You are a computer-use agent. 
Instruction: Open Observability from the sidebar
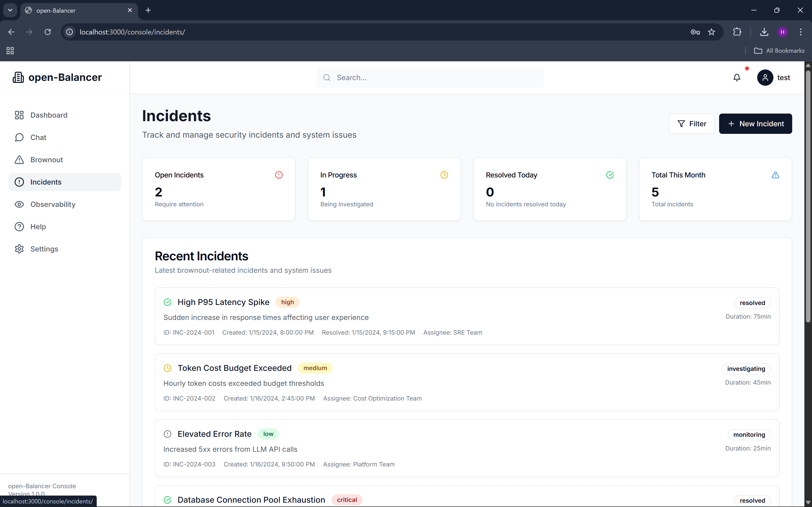[53, 204]
